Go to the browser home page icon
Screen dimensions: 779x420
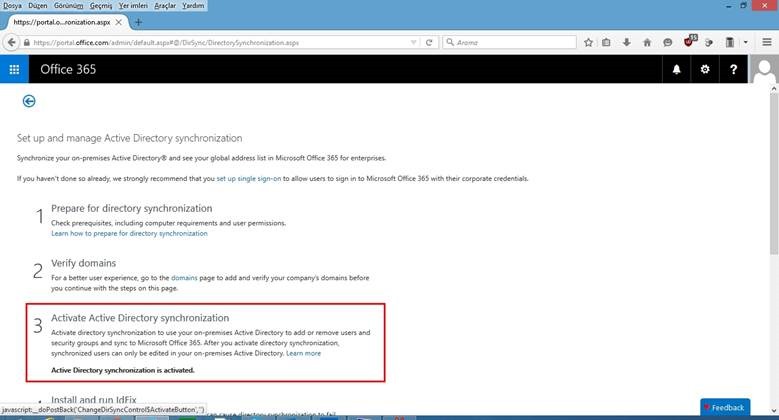[647, 43]
